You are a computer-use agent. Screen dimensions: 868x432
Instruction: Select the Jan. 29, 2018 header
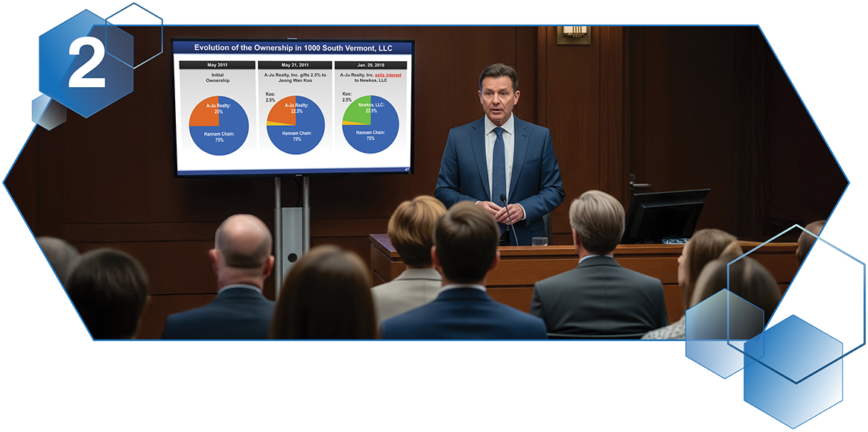click(x=372, y=65)
